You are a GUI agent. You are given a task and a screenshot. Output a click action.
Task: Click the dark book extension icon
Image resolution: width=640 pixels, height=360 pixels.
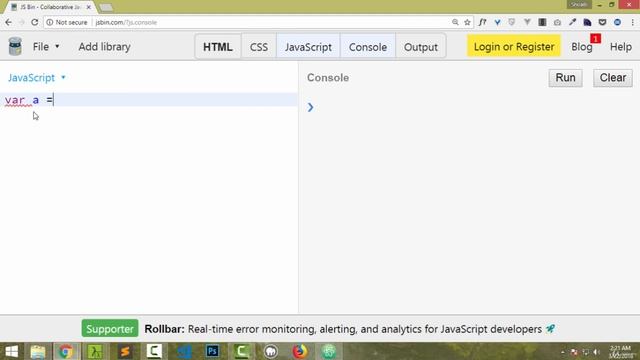[x=542, y=22]
